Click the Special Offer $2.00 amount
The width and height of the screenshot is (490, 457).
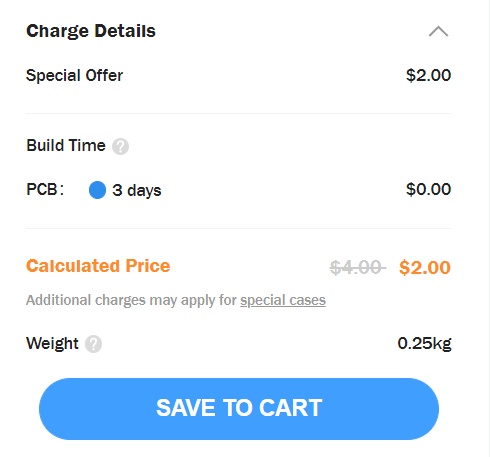[x=428, y=75]
